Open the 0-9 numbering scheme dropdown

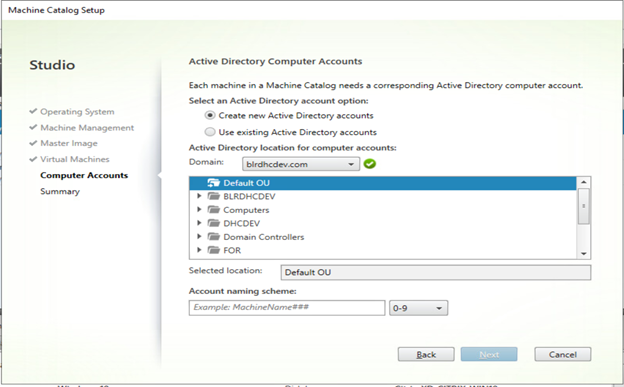coord(418,308)
